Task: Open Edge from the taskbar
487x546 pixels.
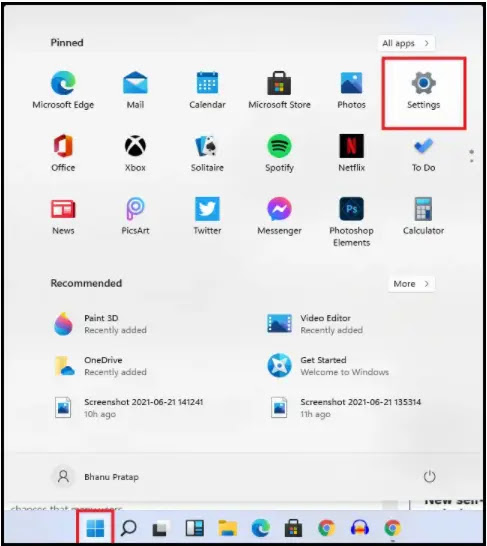Action: pos(260,528)
